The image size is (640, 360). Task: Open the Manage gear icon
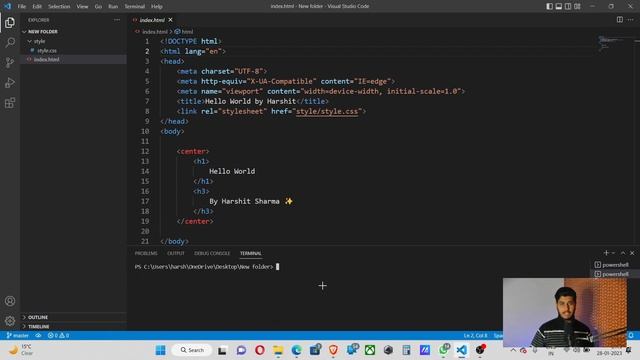point(10,321)
